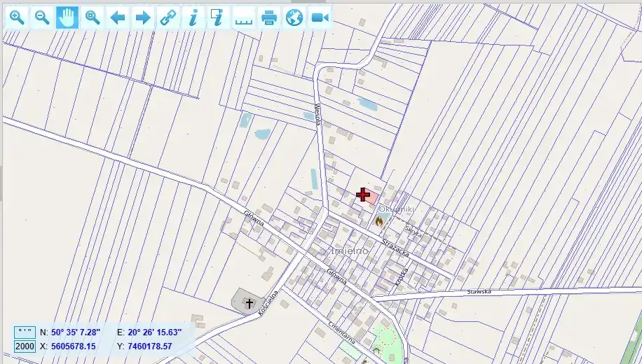This screenshot has width=642, height=364.
Task: Select the zoom out tool
Action: [x=42, y=17]
